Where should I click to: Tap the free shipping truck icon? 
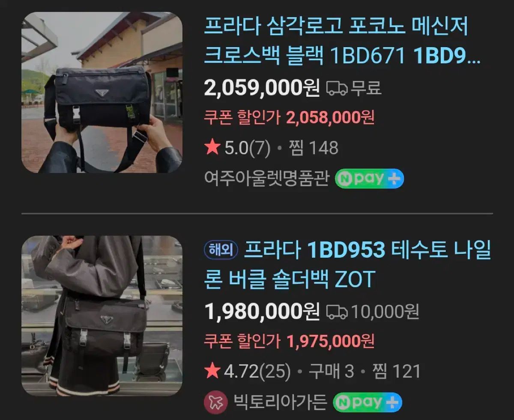click(337, 88)
